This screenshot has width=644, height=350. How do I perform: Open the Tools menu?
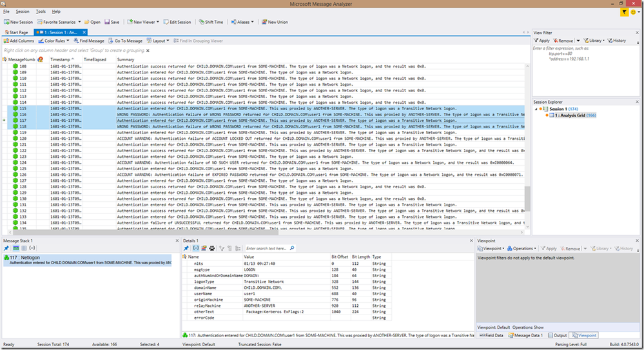pyautogui.click(x=41, y=12)
